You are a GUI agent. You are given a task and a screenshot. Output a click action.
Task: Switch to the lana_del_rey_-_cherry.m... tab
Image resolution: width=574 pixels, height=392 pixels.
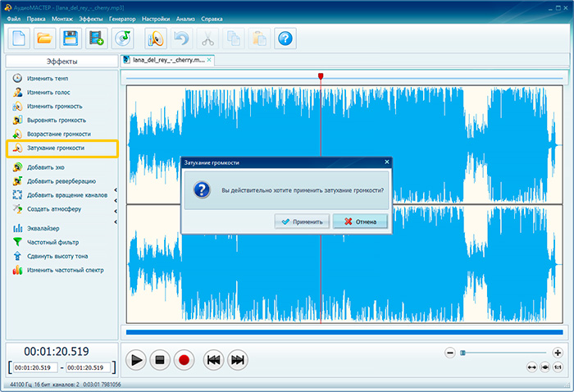(x=168, y=60)
